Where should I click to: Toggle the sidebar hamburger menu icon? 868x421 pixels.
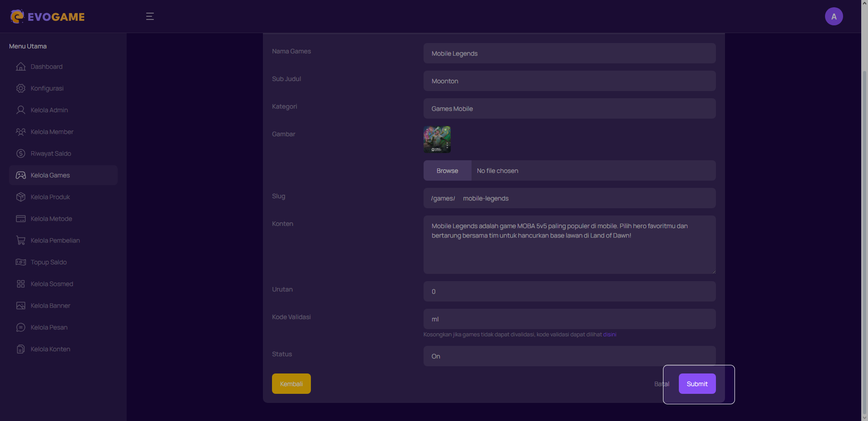click(x=150, y=16)
